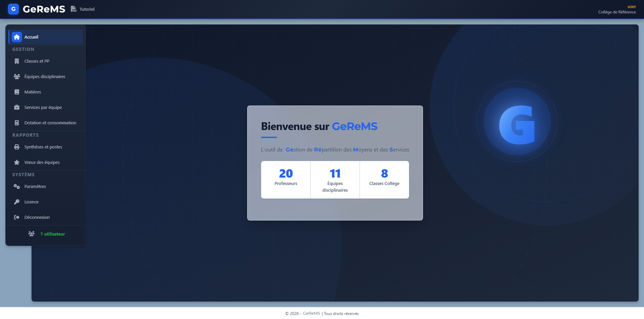The width and height of the screenshot is (644, 319).
Task: Click the Synthèses et postes printer icon
Action: click(x=17, y=147)
